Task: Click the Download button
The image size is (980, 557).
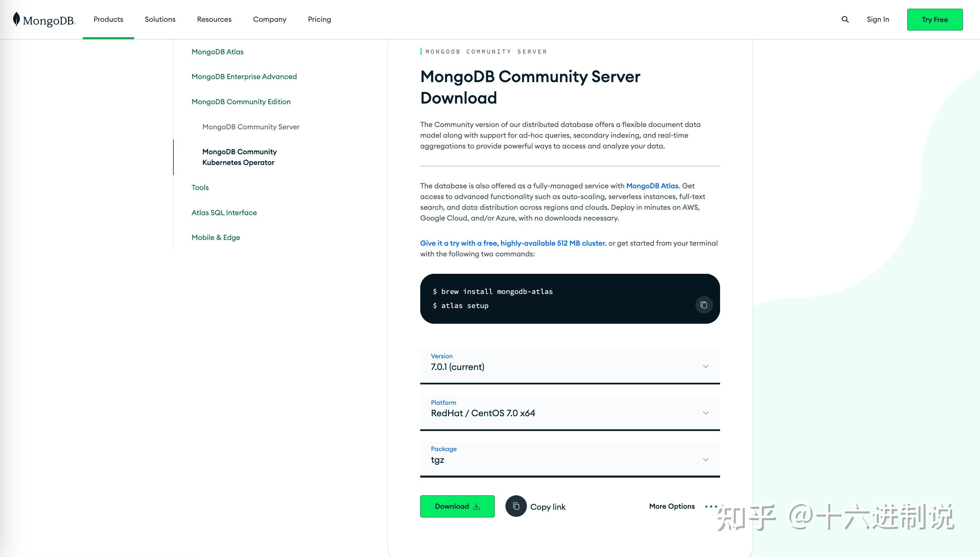Action: click(452, 506)
